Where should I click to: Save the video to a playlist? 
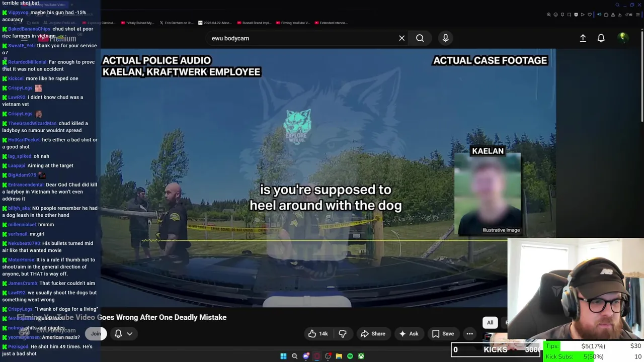point(443,333)
